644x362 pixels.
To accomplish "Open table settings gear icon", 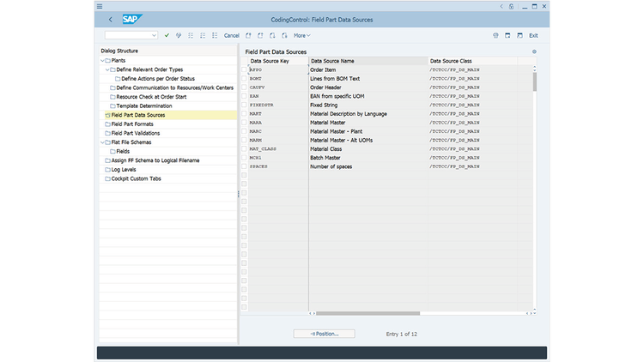I will (534, 51).
